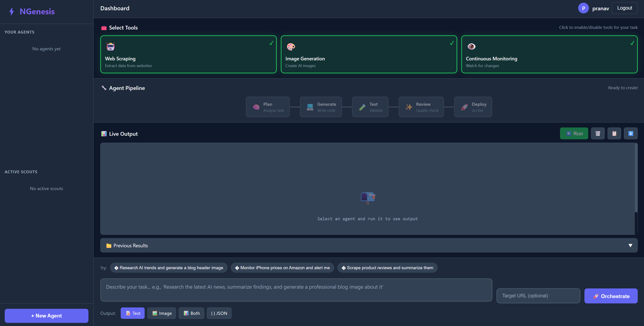Select the Both output option
This screenshot has height=326, width=644.
(x=191, y=313)
